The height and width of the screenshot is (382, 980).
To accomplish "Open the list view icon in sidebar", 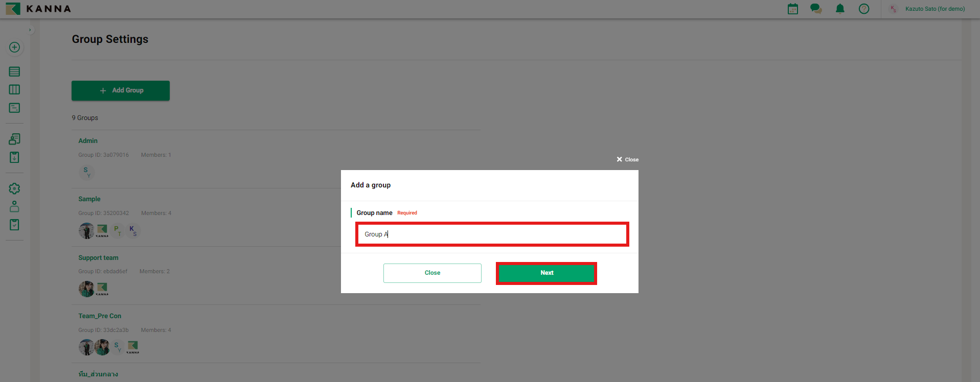I will 14,71.
